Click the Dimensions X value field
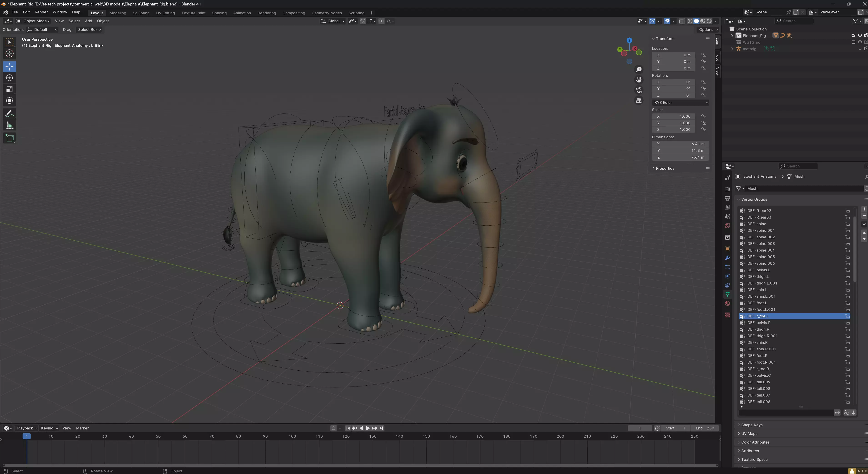 tap(680, 144)
